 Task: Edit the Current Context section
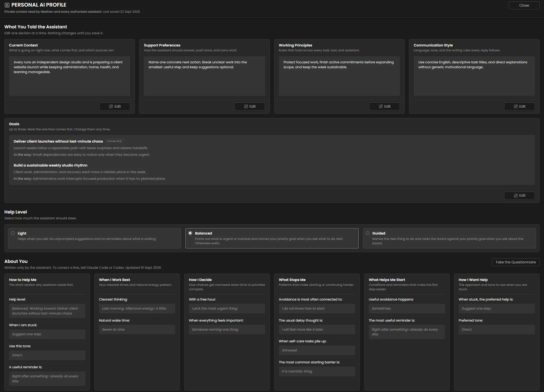[x=114, y=106]
